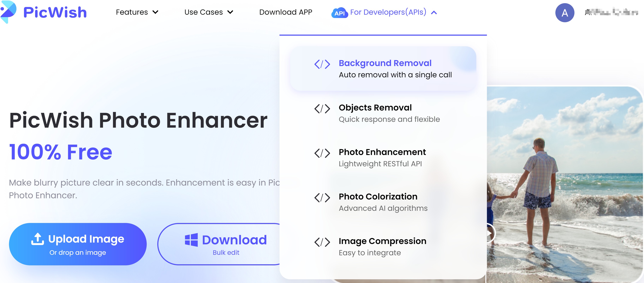This screenshot has width=644, height=283.
Task: Open the user avatar A icon
Action: [x=565, y=13]
